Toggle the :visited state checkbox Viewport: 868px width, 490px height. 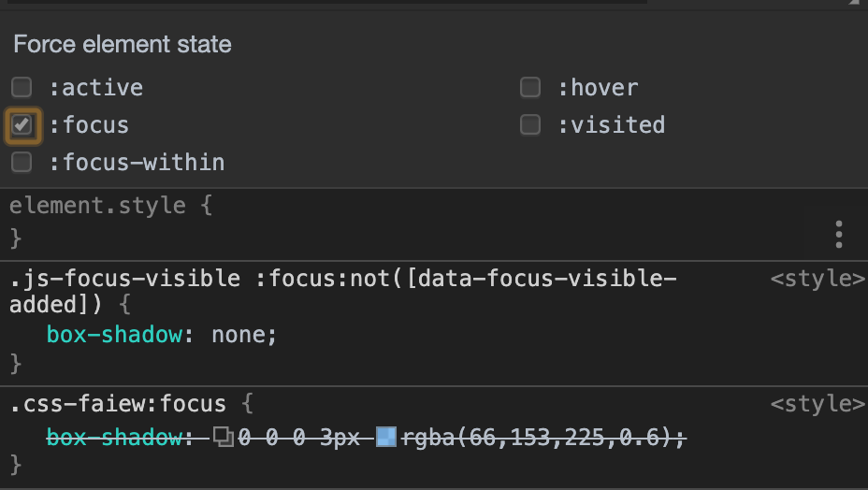529,124
